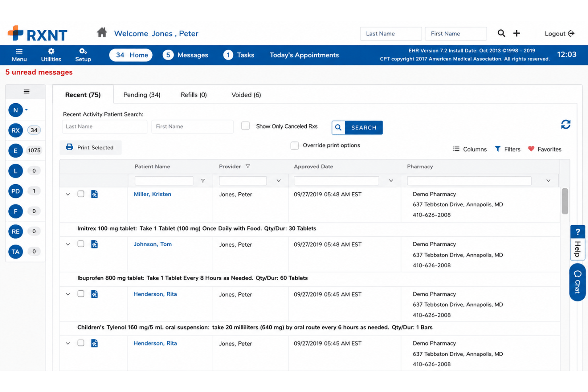Open Tasks with 1 badge
588x392 pixels.
coord(239,55)
